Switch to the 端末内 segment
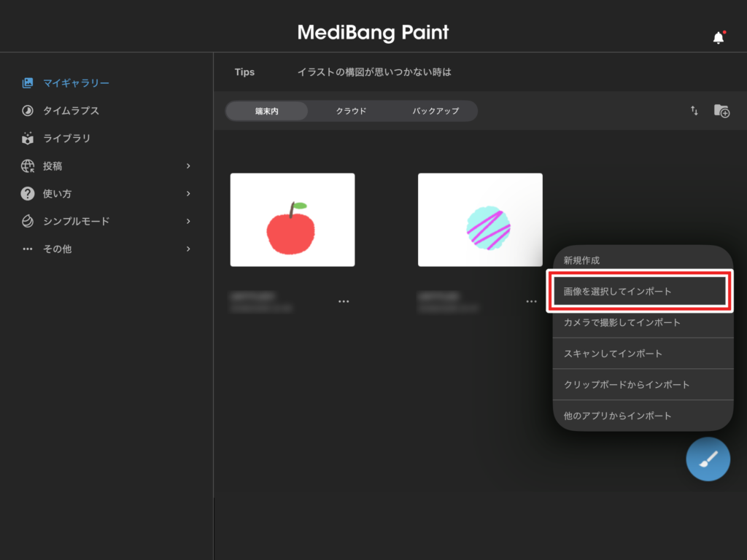747x560 pixels. coord(267,111)
